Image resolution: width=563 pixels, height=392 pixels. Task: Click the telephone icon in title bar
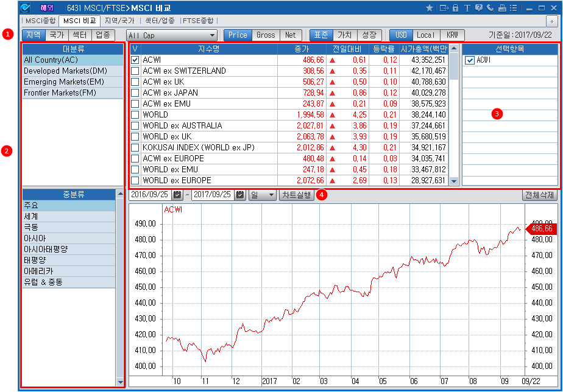490,8
